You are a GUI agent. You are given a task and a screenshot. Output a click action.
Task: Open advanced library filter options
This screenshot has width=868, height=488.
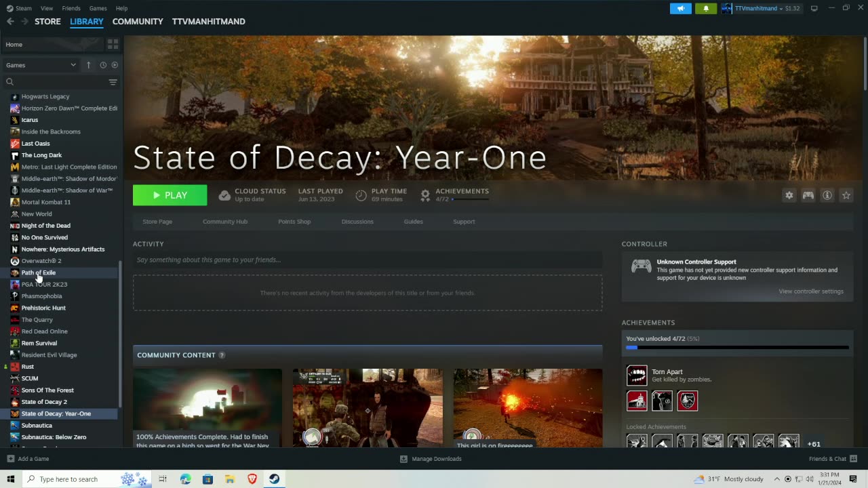pos(113,82)
